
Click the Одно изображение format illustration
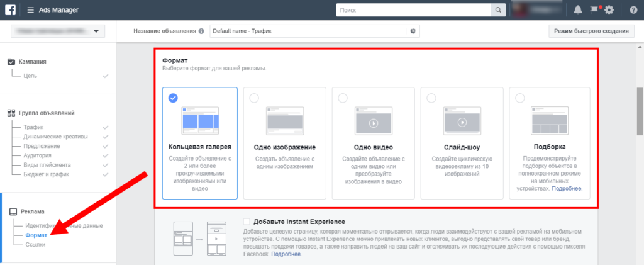[285, 120]
